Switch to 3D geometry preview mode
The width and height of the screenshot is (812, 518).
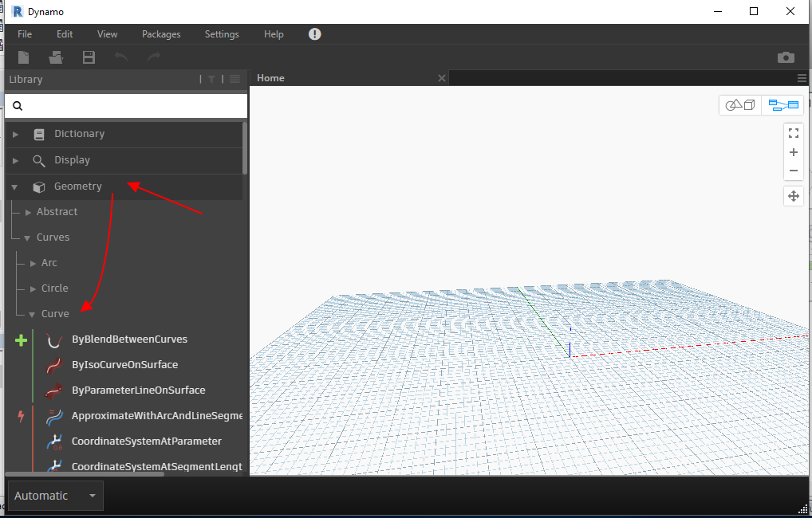(x=739, y=104)
